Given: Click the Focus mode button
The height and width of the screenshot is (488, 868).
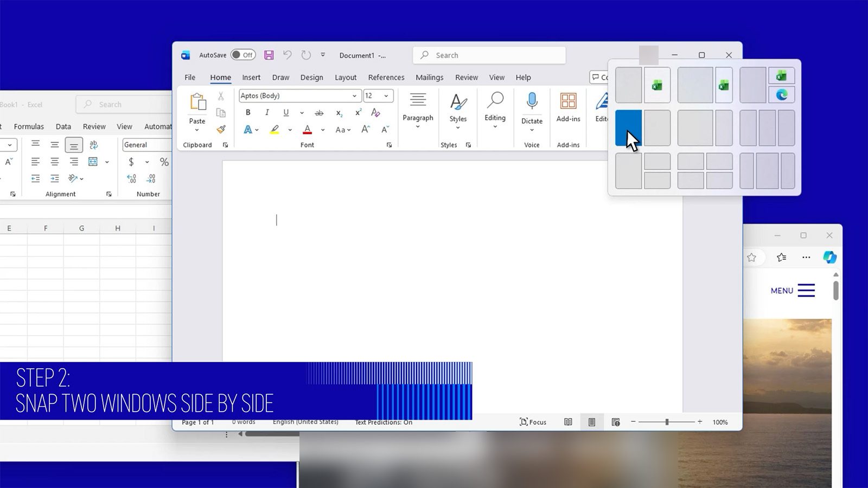Looking at the screenshot, I should pos(533,422).
